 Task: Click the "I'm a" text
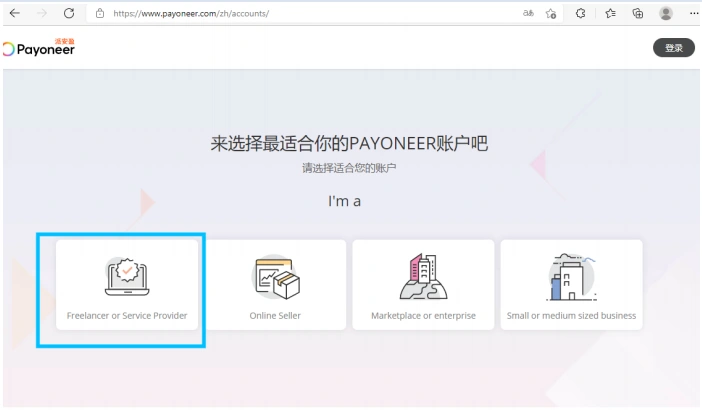click(x=344, y=201)
